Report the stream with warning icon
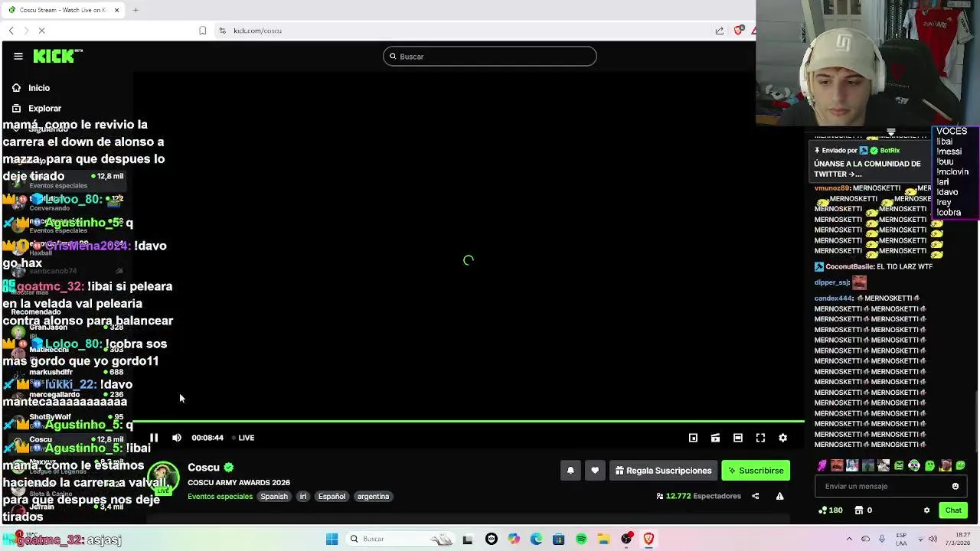Screen dimensions: 980x551 (x=779, y=496)
